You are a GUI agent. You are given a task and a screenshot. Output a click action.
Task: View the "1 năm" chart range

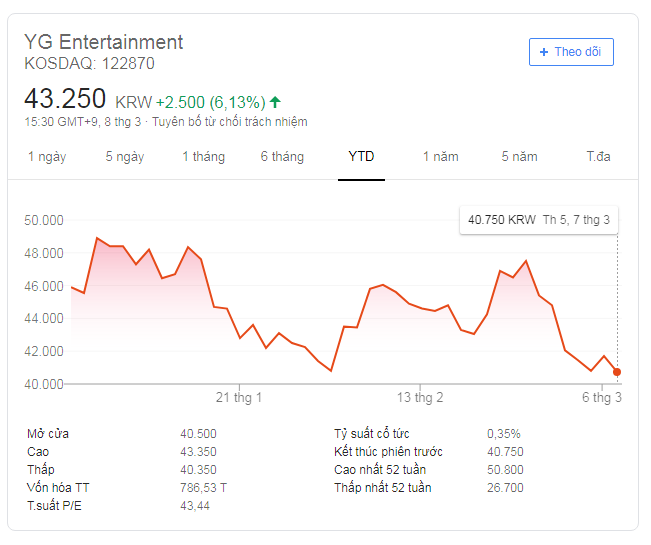coord(440,157)
